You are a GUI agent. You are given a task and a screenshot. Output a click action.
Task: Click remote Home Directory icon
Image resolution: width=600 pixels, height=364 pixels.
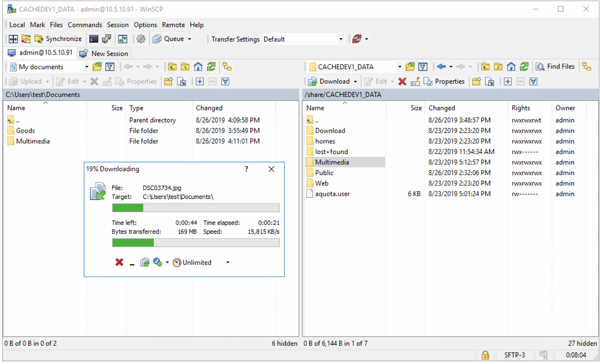(x=511, y=67)
